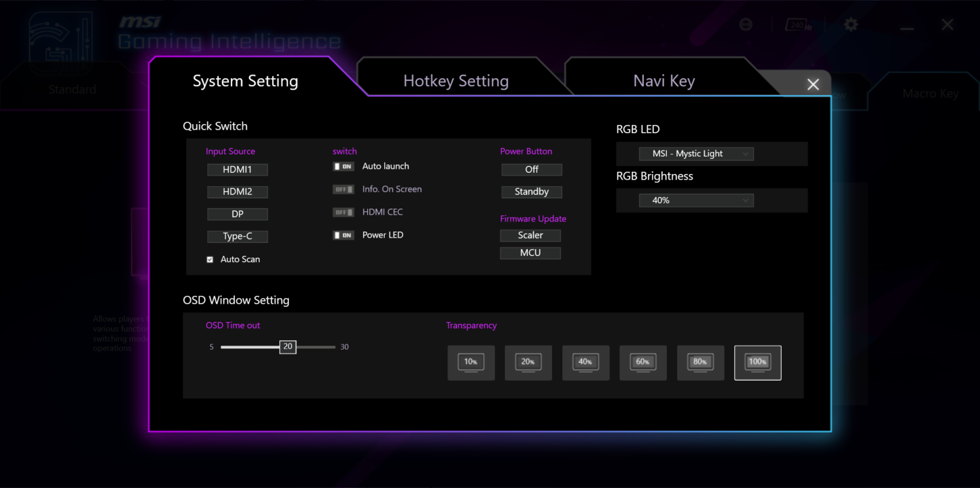Click the 240Hz refresh rate indicator icon

[798, 24]
